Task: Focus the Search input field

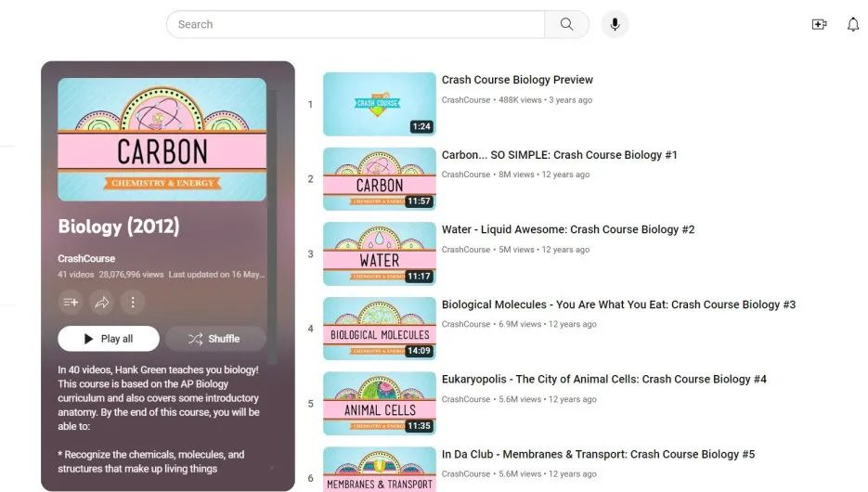Action: [356, 24]
